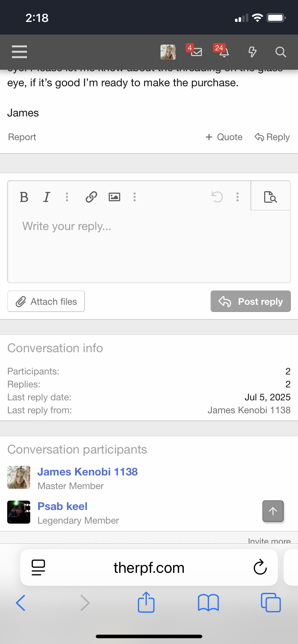
Task: Expand more editor options beside undo
Action: click(238, 197)
